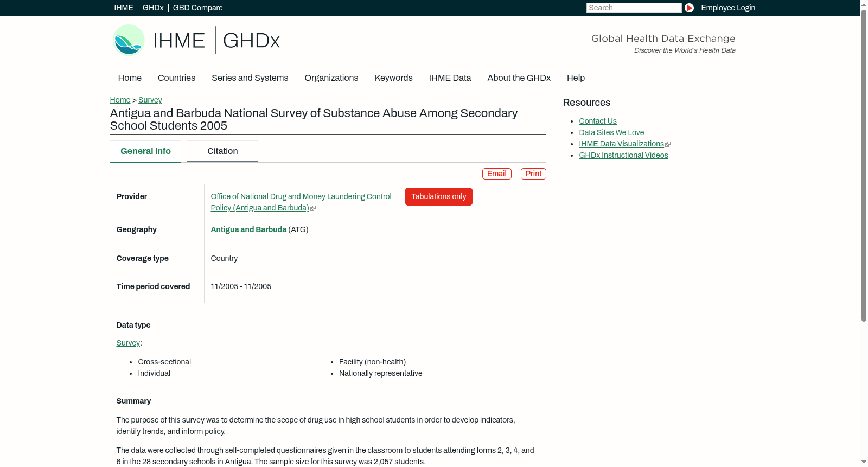
Task: Click the page title about Antigua survey
Action: pos(314,119)
